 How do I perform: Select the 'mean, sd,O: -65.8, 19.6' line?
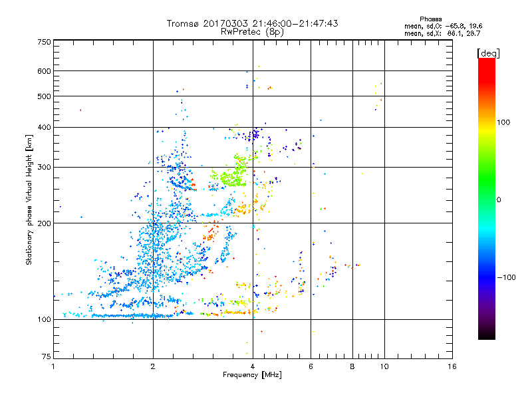pos(443,26)
